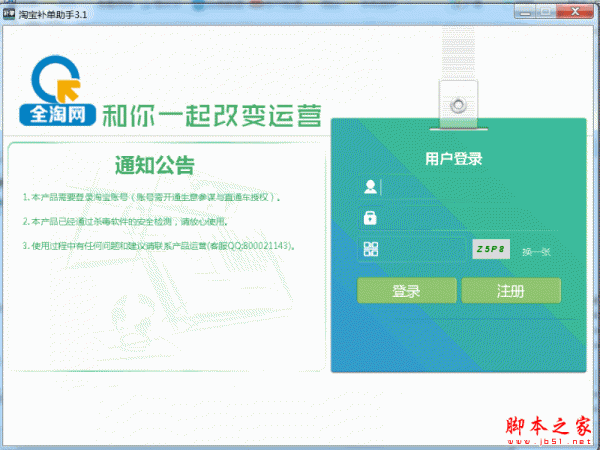
Task: Click the 注册 register button
Action: click(511, 291)
